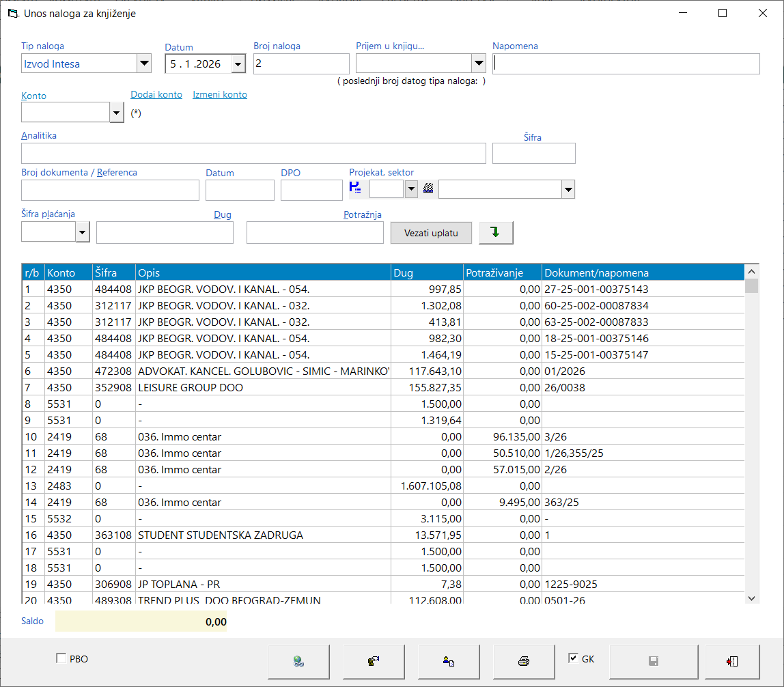The image size is (784, 687).
Task: Click the floppy disk save button
Action: click(654, 662)
